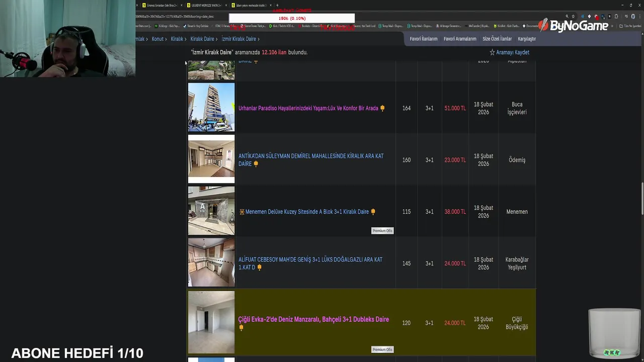Click Urhanlar Paradiso building thumbnail
The image size is (644, 362).
tap(211, 107)
